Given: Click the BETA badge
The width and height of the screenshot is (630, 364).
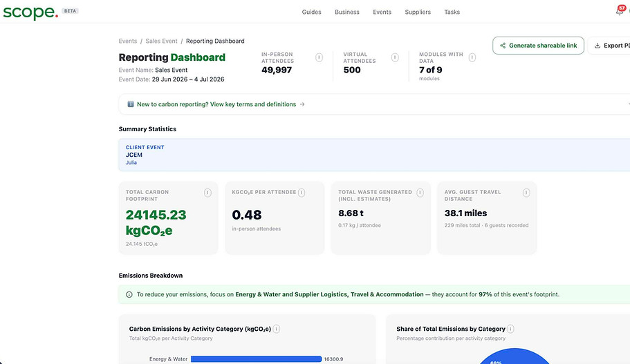Looking at the screenshot, I should click(x=71, y=11).
